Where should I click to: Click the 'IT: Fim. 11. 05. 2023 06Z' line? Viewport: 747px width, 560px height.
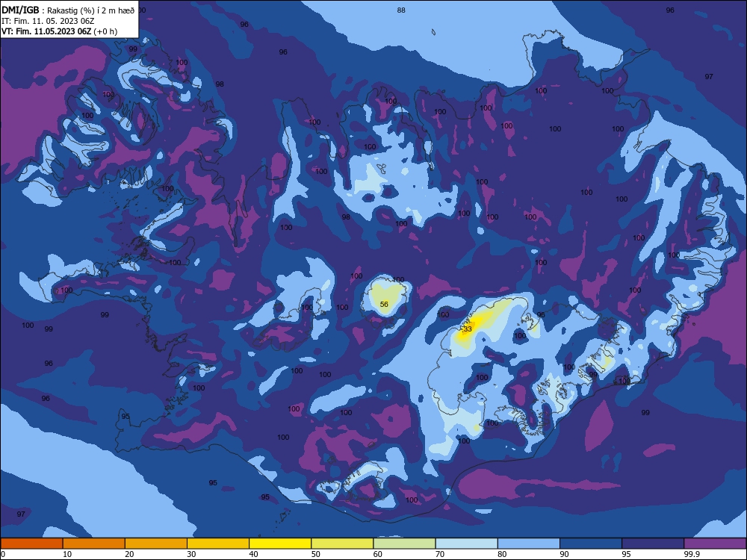48,21
